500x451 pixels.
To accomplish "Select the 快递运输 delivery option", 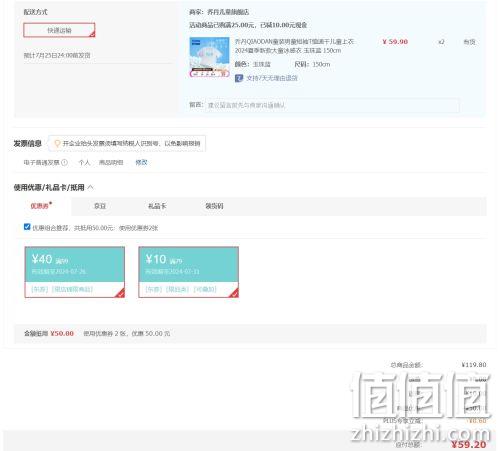I will pyautogui.click(x=59, y=30).
